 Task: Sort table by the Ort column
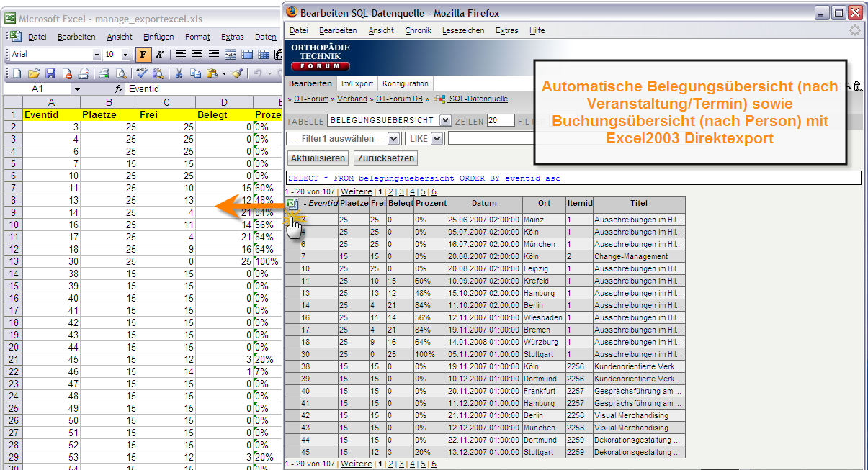tap(544, 204)
